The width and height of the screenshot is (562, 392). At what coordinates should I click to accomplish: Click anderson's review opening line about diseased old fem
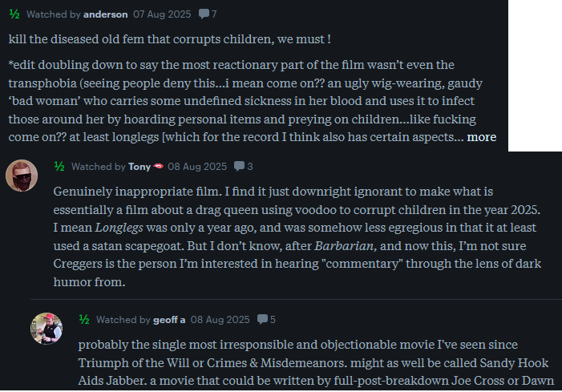169,39
